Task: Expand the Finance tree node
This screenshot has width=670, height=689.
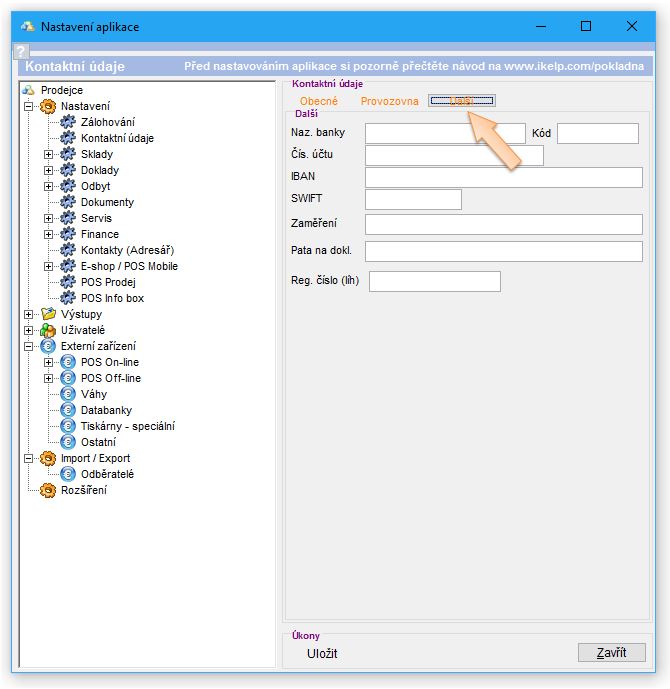Action: (48, 234)
